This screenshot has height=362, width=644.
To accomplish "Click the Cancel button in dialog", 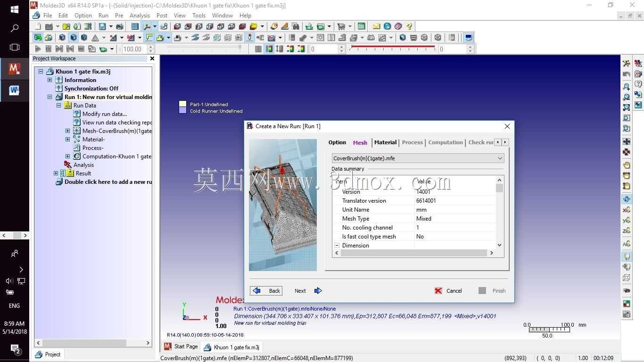I will tap(448, 291).
